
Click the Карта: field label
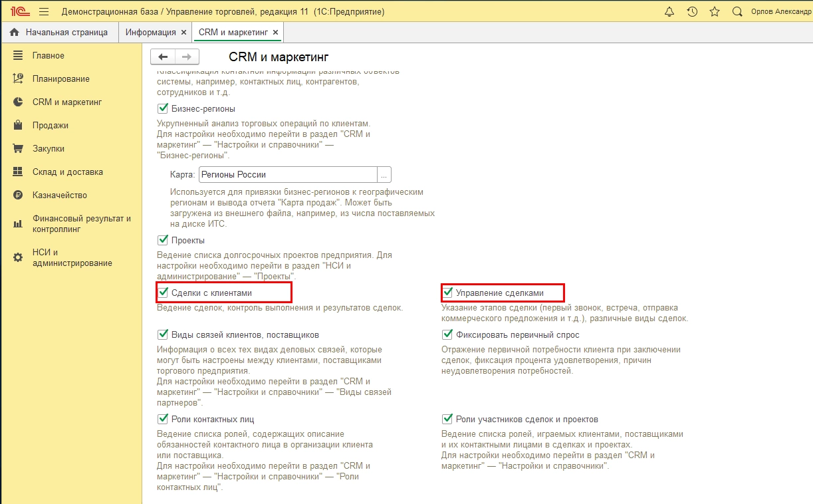(x=183, y=175)
